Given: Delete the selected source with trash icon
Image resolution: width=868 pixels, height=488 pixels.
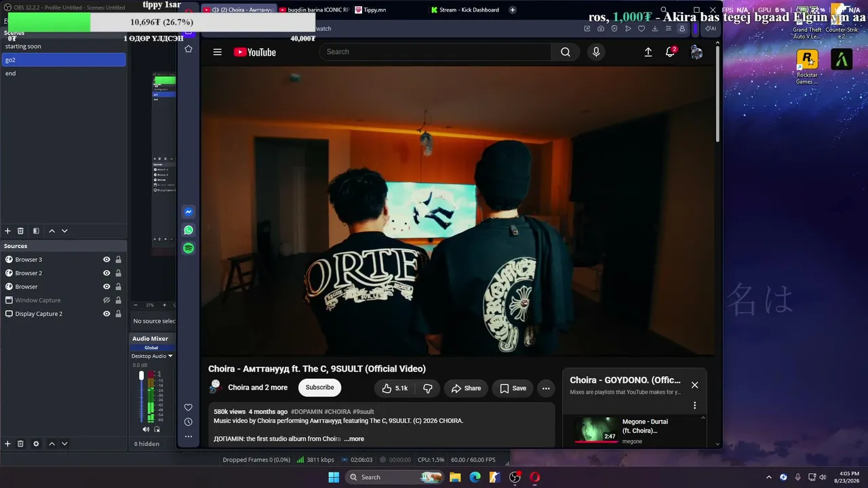Looking at the screenshot, I should [x=20, y=444].
